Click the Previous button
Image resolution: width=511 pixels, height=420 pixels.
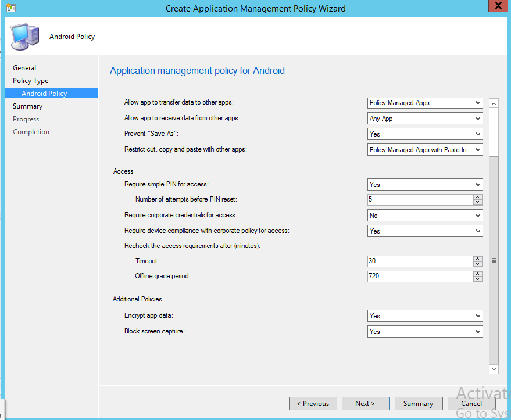(313, 403)
